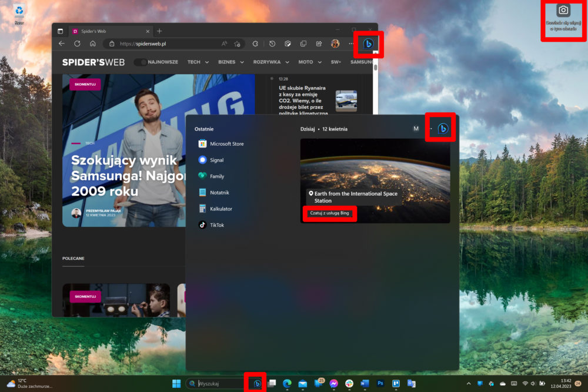This screenshot has width=588, height=392.
Task: Open the Szokujący wynik Samsunga headline
Action: (x=129, y=175)
